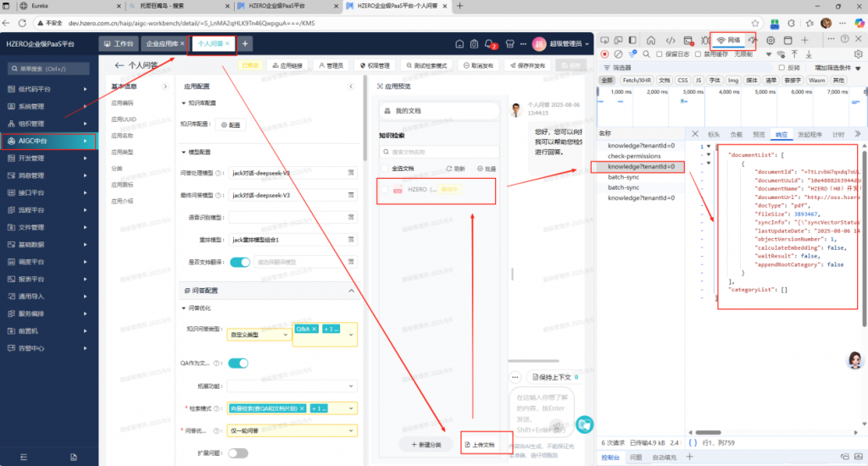Open the DevTools network settings gear
The image size is (868, 466).
point(859,54)
